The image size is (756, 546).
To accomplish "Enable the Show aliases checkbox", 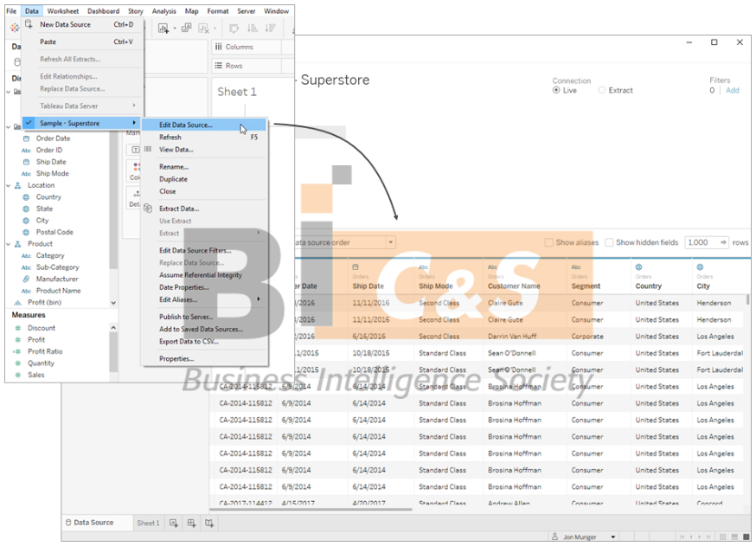I will pos(549,243).
